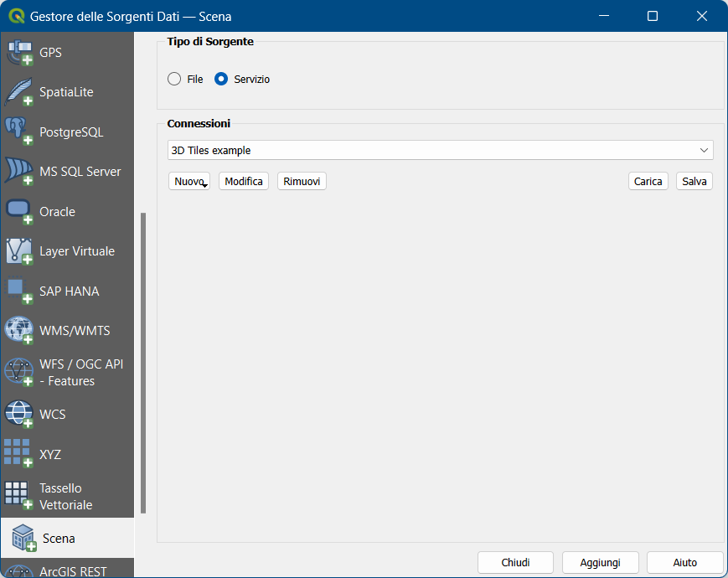The image size is (728, 578).
Task: Open the Tassello Vettoriale grid icon
Action: click(18, 495)
